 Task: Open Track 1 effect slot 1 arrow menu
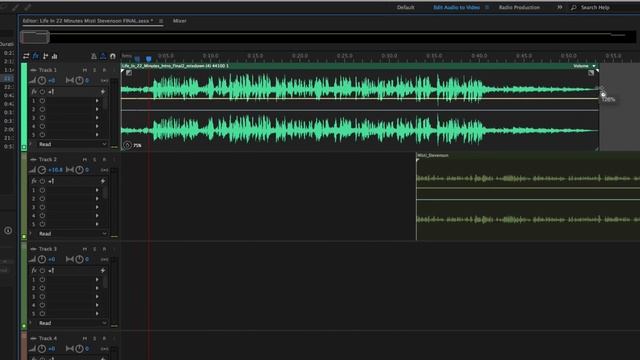pos(97,101)
